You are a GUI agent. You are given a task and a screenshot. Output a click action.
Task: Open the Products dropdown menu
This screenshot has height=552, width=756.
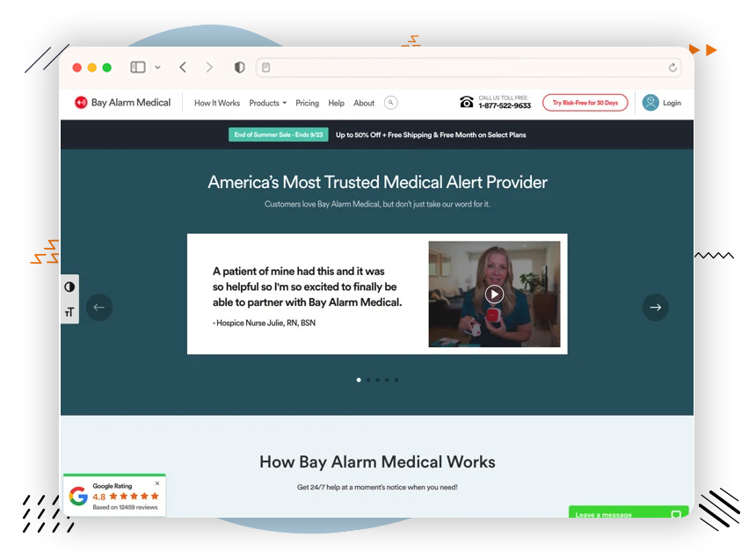(x=267, y=103)
